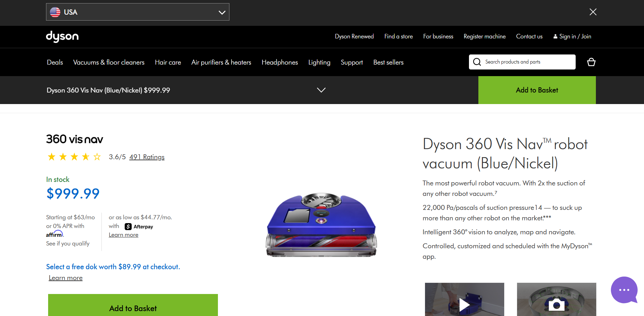Open the Hair care menu
Screen dimensions: 644x316
pyautogui.click(x=168, y=62)
